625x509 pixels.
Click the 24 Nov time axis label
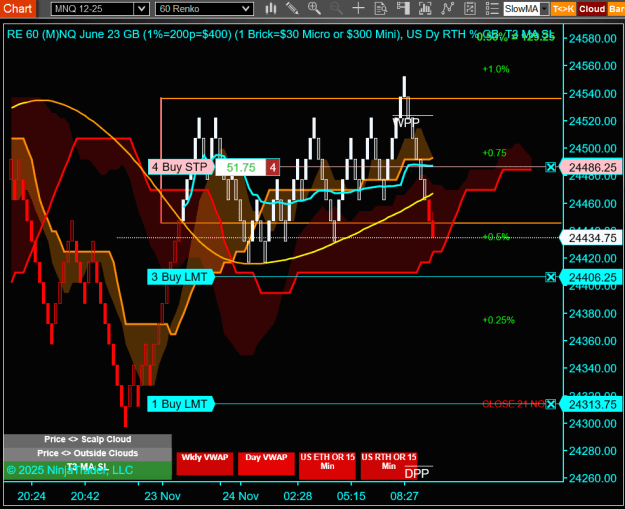[240, 496]
